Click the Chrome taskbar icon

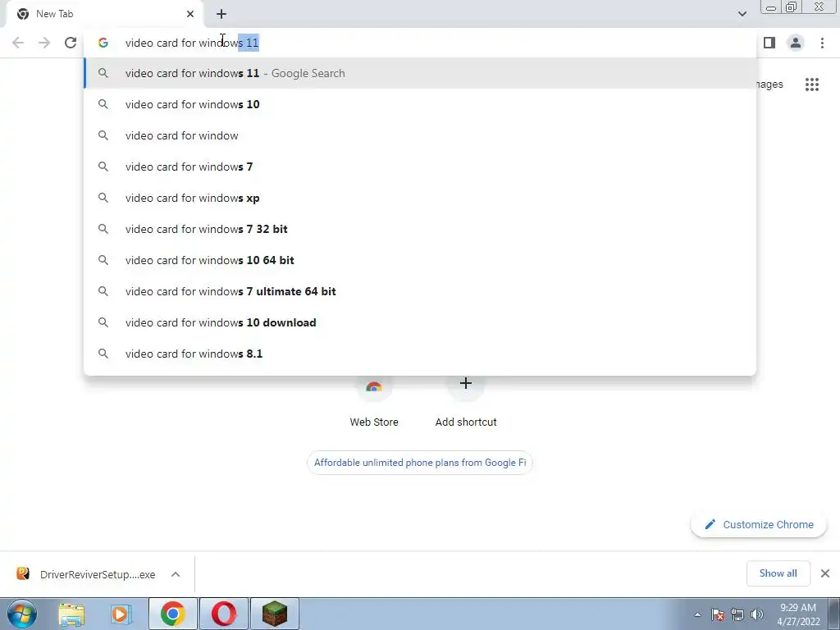tap(172, 614)
